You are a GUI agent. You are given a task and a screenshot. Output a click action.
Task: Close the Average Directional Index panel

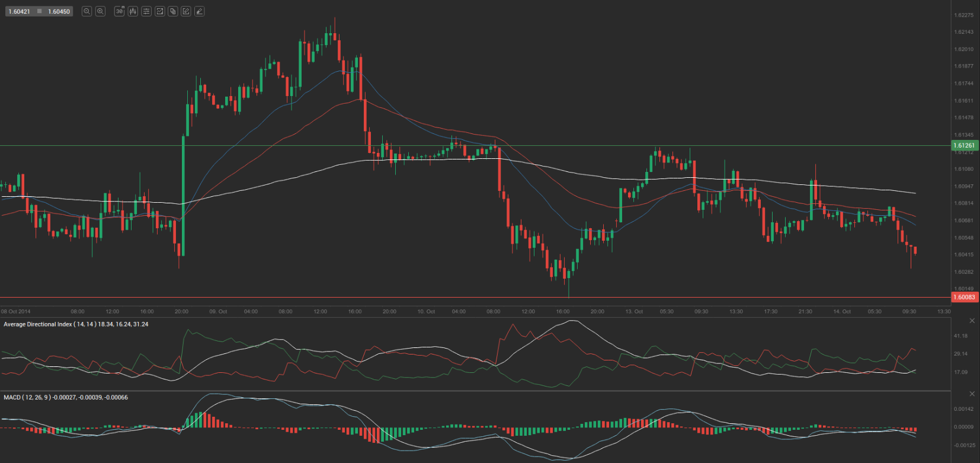tap(972, 321)
